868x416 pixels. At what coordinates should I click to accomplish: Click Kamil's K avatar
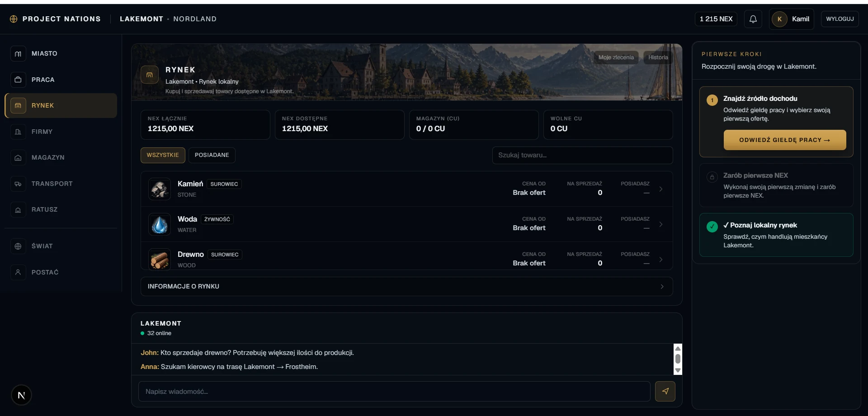tap(779, 19)
